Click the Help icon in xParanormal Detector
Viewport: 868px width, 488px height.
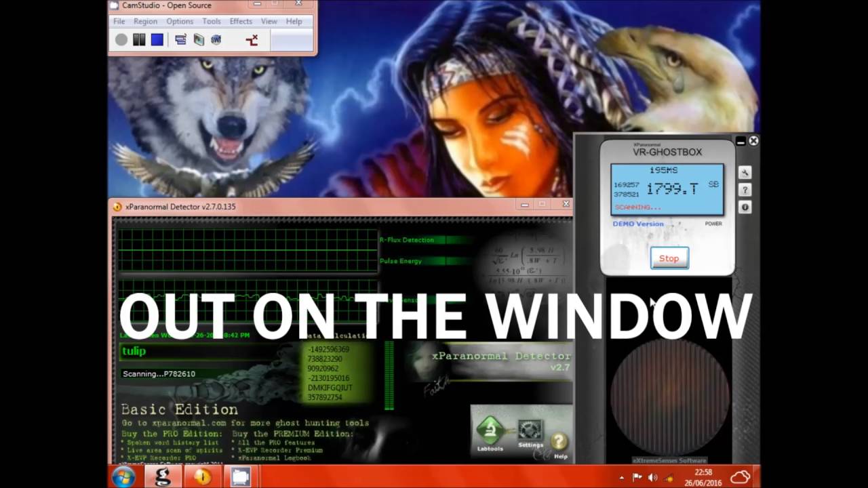coord(559,446)
